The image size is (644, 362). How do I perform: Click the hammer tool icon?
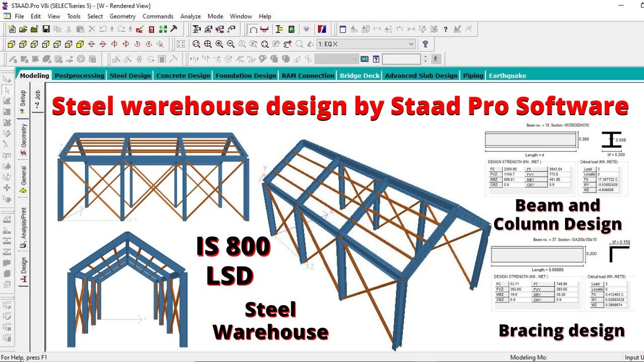[x=174, y=29]
